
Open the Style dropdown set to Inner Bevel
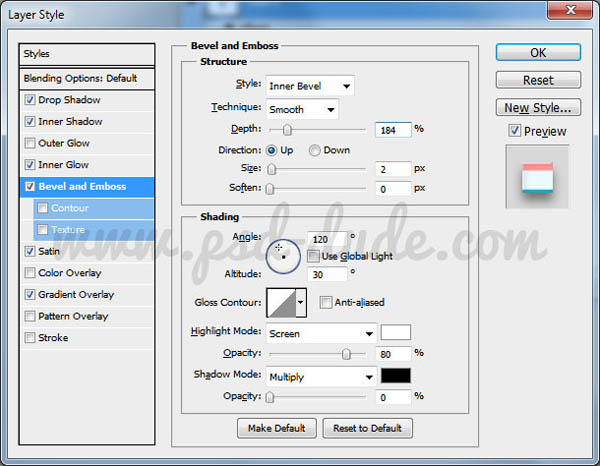point(308,86)
